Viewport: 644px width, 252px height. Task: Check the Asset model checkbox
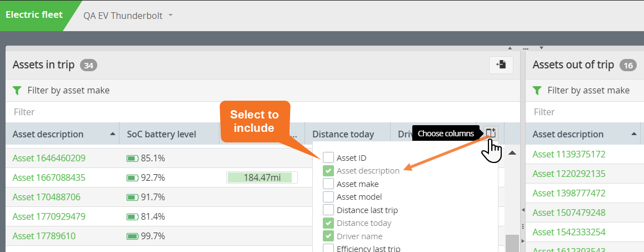coord(328,197)
